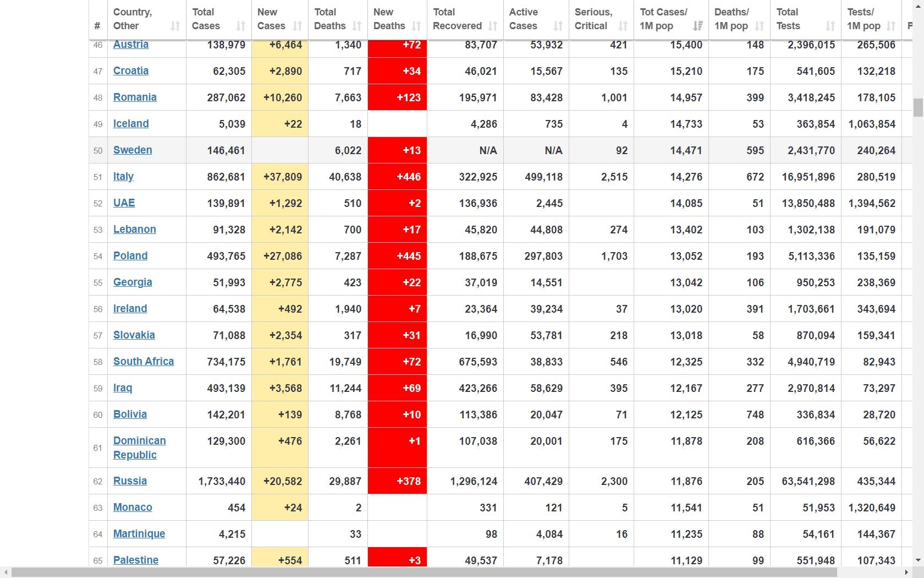Viewport: 924px width, 578px height.
Task: Open the Monaco country link
Action: click(133, 508)
